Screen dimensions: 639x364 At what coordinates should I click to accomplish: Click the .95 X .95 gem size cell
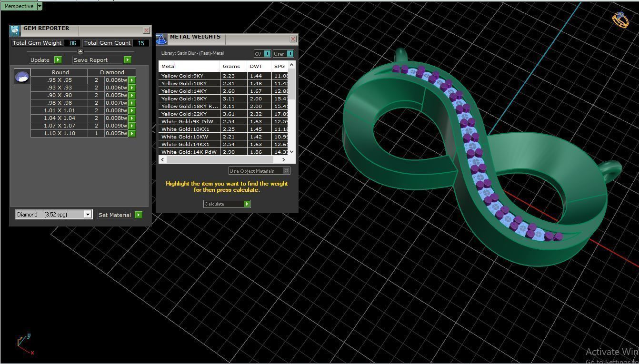click(60, 80)
